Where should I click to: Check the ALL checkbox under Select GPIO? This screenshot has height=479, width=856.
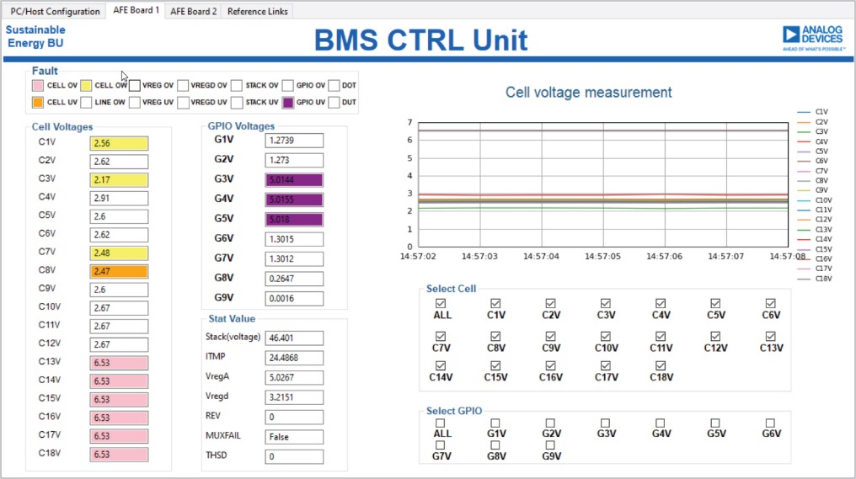(441, 423)
